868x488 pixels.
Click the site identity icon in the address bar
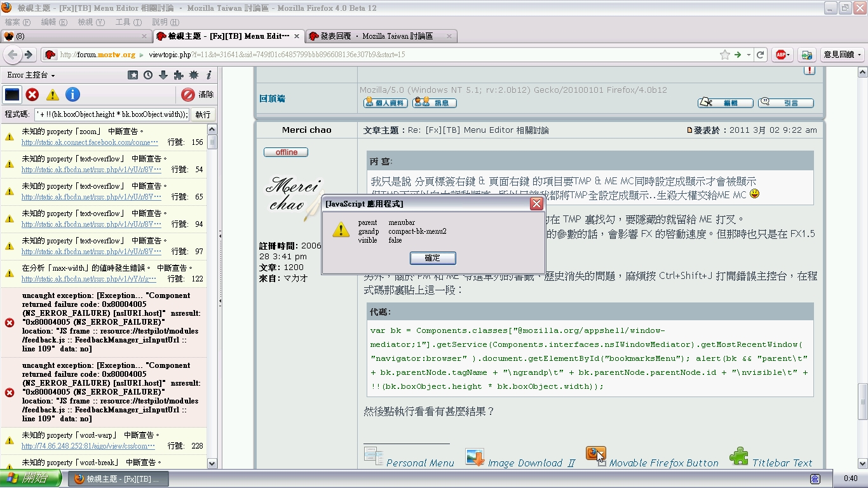pos(50,55)
